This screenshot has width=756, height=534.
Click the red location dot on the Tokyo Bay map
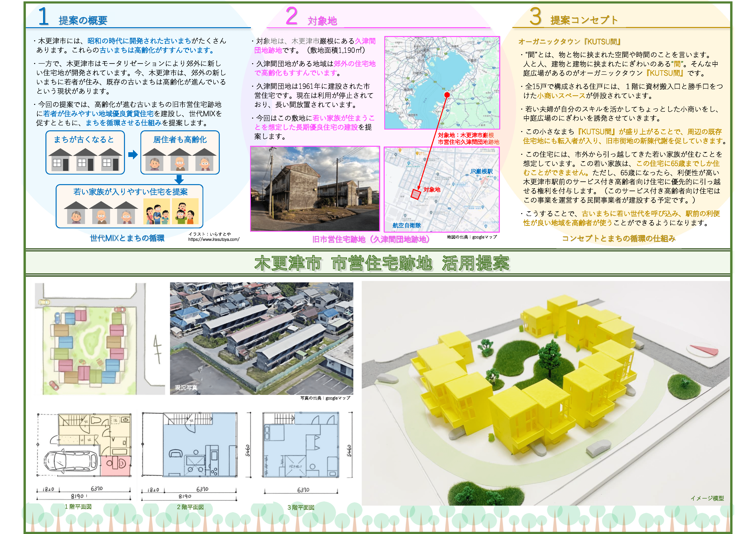point(447,95)
